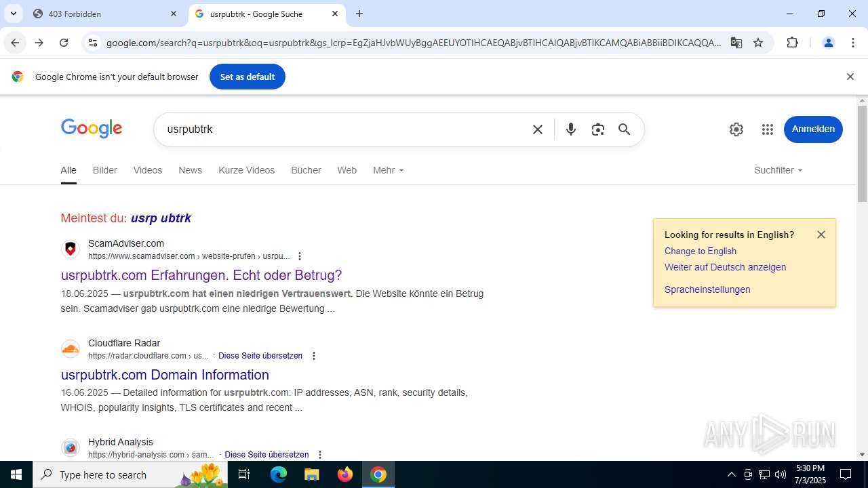868x488 pixels.
Task: Switch to the Bilder tab
Action: [x=105, y=170]
